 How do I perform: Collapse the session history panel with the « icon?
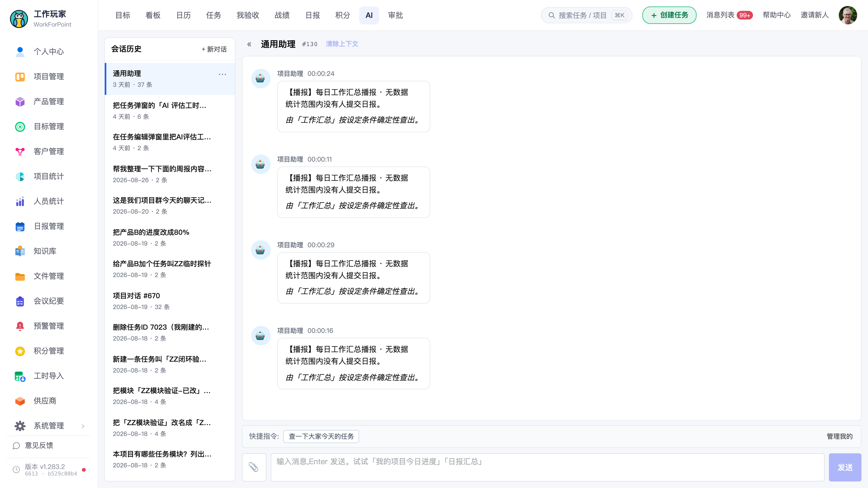point(249,44)
